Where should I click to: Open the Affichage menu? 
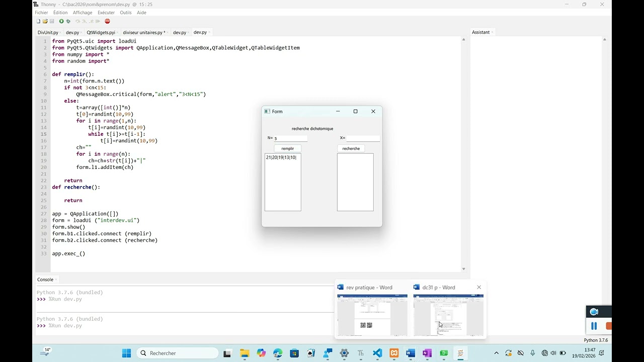[x=83, y=13]
